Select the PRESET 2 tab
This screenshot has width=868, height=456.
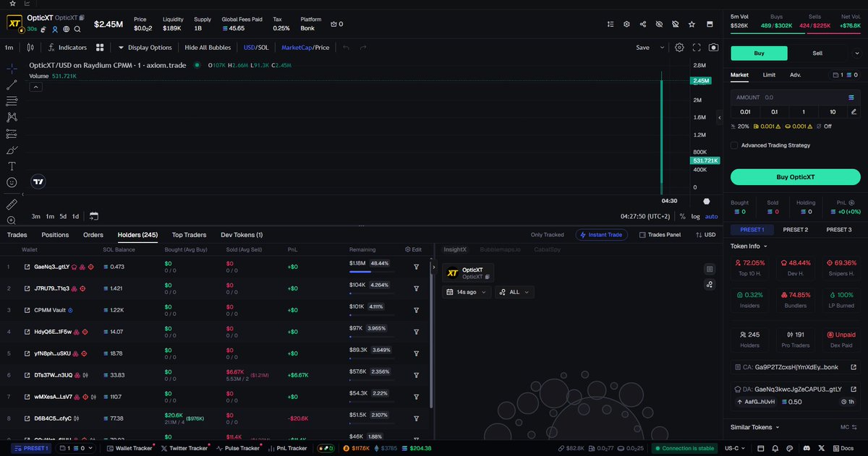coord(795,230)
